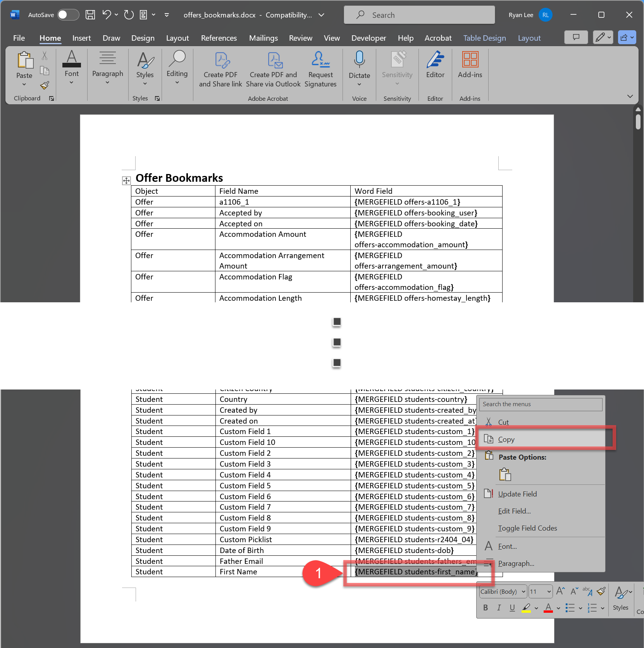The width and height of the screenshot is (644, 648).
Task: Apply the yellow text highlight color
Action: [526, 608]
